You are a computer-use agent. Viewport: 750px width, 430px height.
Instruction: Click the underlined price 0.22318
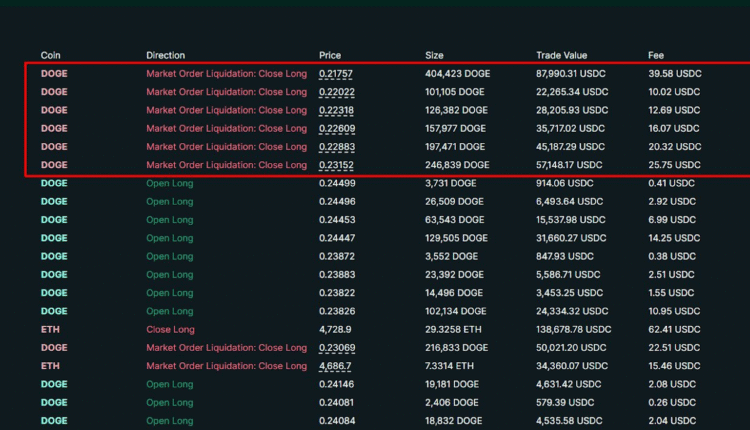[335, 110]
